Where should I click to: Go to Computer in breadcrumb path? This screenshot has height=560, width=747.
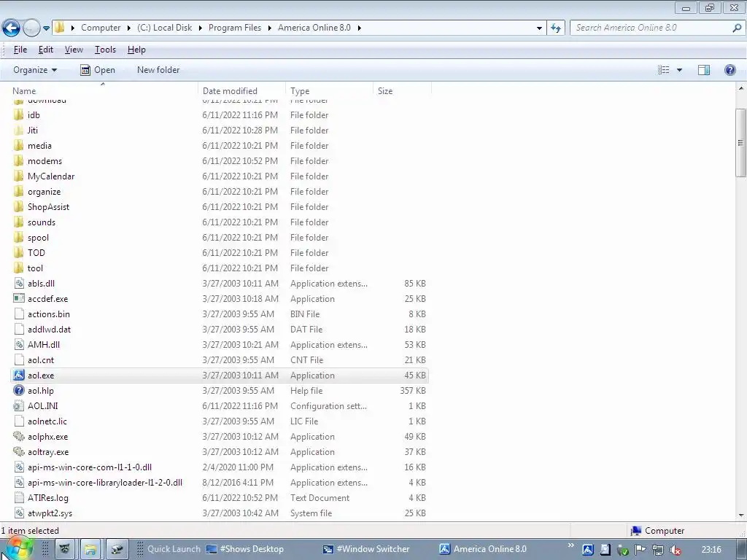coord(101,28)
